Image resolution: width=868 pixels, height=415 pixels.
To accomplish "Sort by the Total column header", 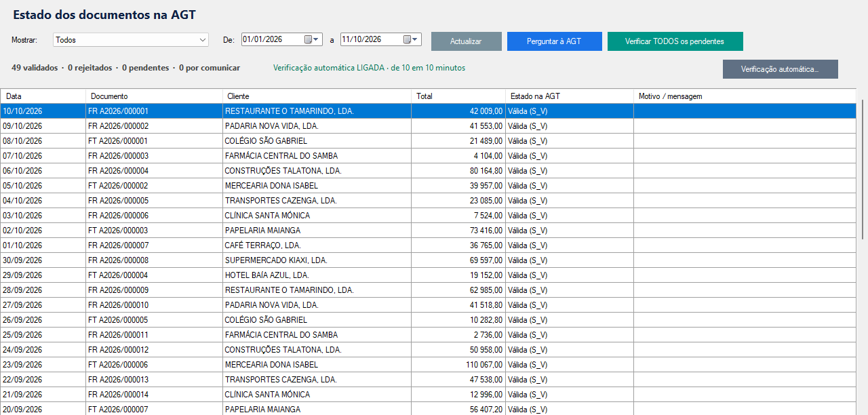I will (458, 96).
